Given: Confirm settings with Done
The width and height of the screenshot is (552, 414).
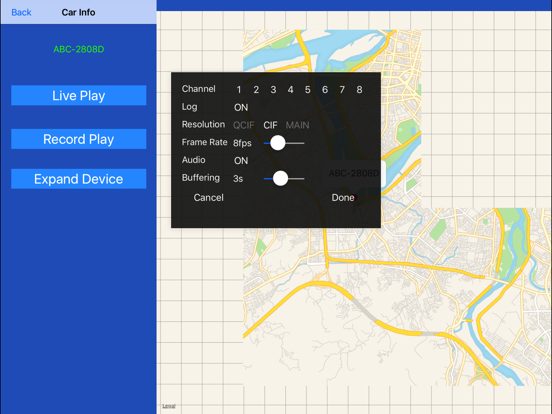Looking at the screenshot, I should click(x=343, y=197).
